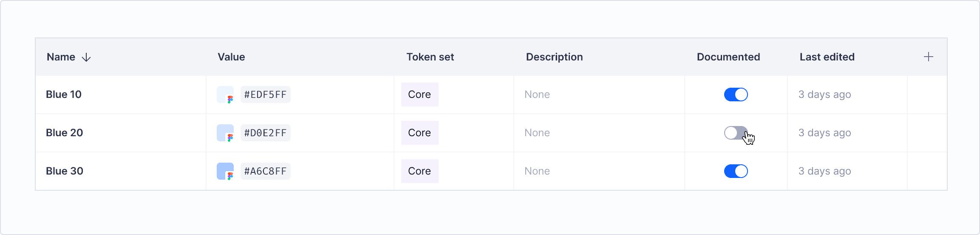
Task: Click the Figma icon on Blue 10 swatch
Action: tap(230, 100)
